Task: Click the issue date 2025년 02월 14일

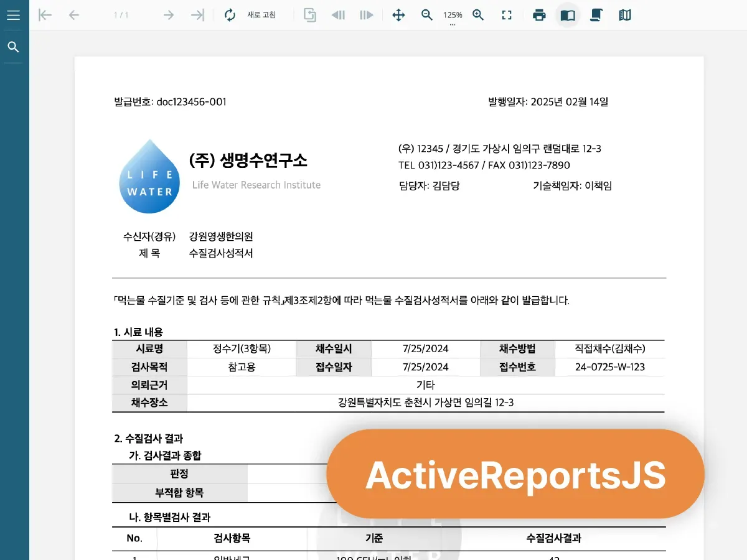Action: click(x=570, y=102)
